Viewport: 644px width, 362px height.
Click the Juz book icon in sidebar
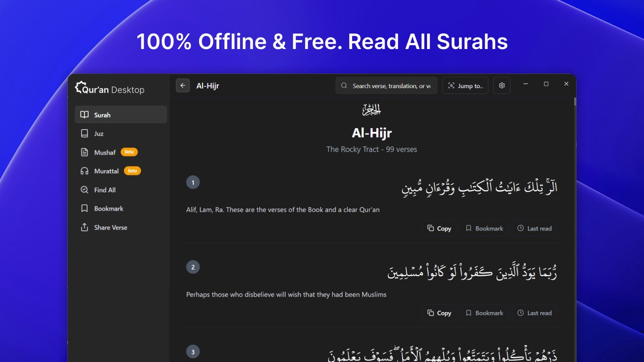84,133
